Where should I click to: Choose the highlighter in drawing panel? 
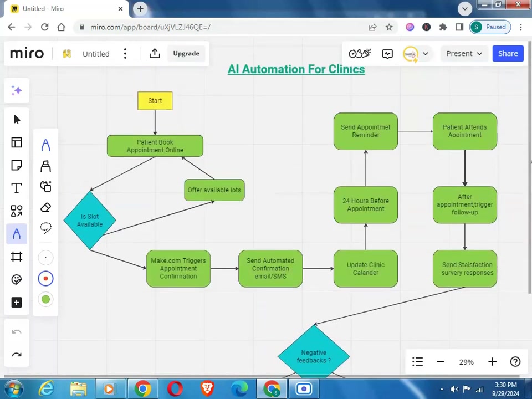pos(46,166)
